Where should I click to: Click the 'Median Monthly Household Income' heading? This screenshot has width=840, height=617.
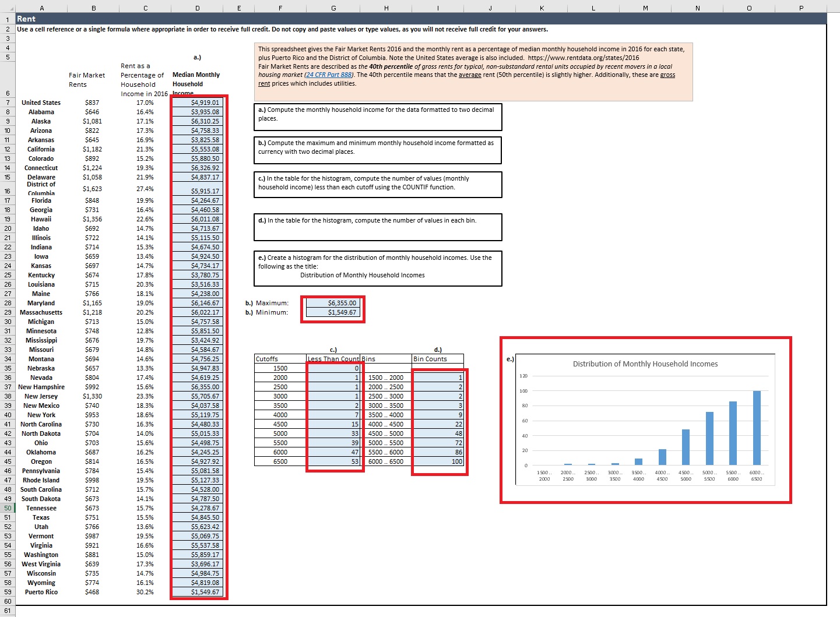pos(196,84)
